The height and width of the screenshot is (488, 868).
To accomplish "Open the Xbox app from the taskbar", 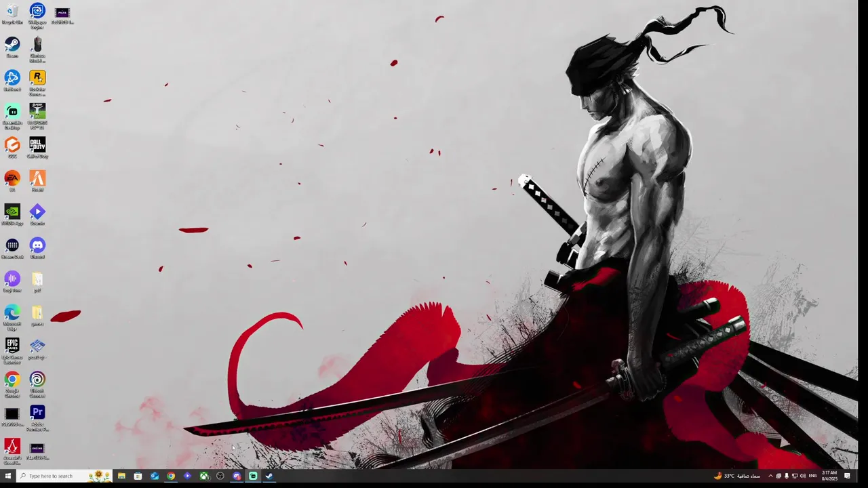I will pos(203,476).
